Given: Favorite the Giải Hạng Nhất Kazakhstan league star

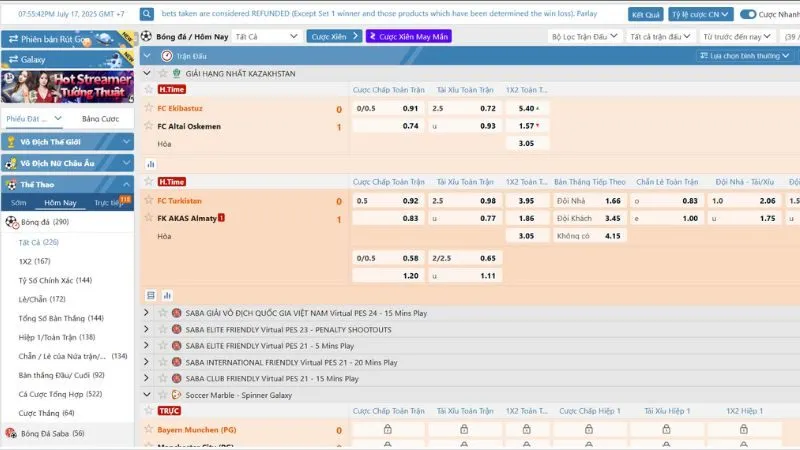Looking at the screenshot, I should pyautogui.click(x=163, y=73).
